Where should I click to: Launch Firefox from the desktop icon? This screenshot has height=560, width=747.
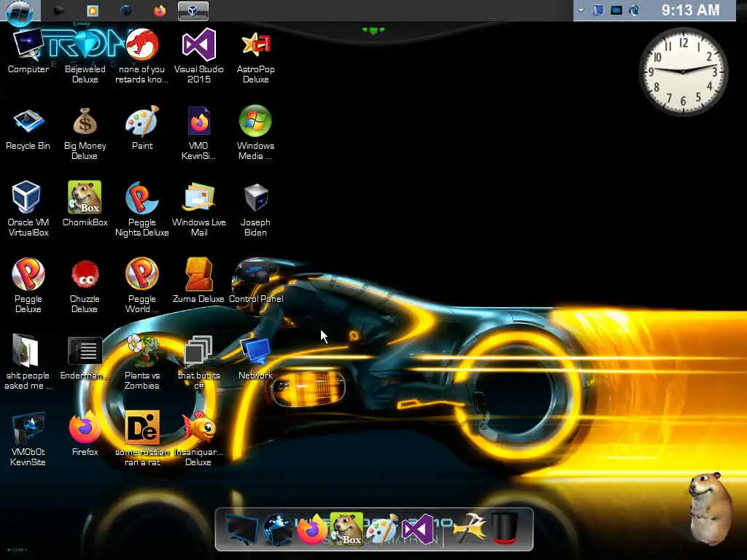tap(85, 433)
